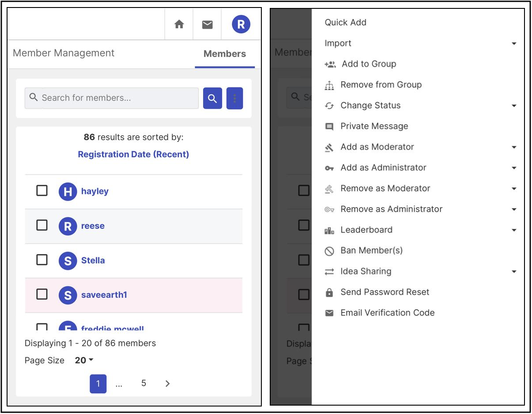Click the blue search magnifier button
Viewport: 532px width, 414px height.
point(212,98)
